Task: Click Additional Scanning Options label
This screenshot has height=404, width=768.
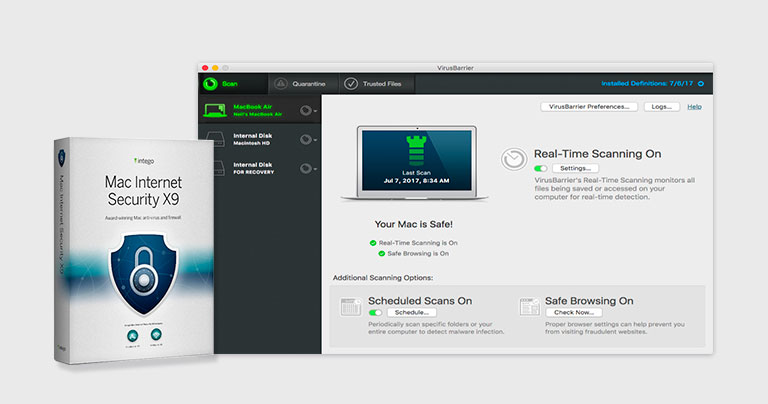Action: 383,278
